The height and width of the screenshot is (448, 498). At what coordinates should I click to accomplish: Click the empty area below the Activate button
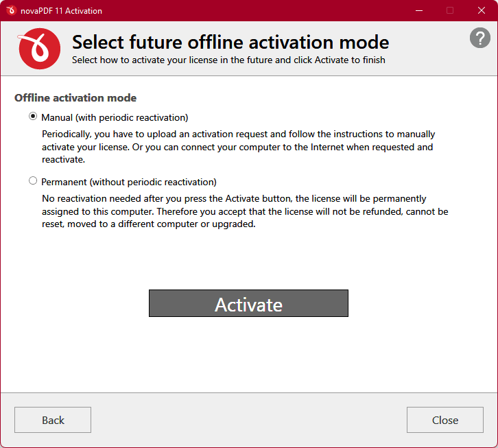249,354
